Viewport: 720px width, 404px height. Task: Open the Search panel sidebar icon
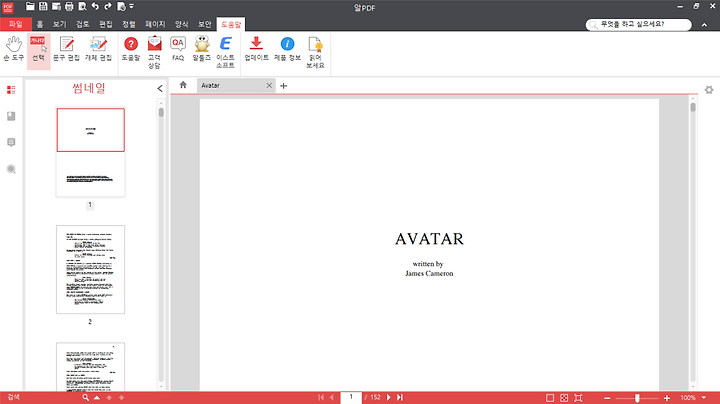pos(11,169)
